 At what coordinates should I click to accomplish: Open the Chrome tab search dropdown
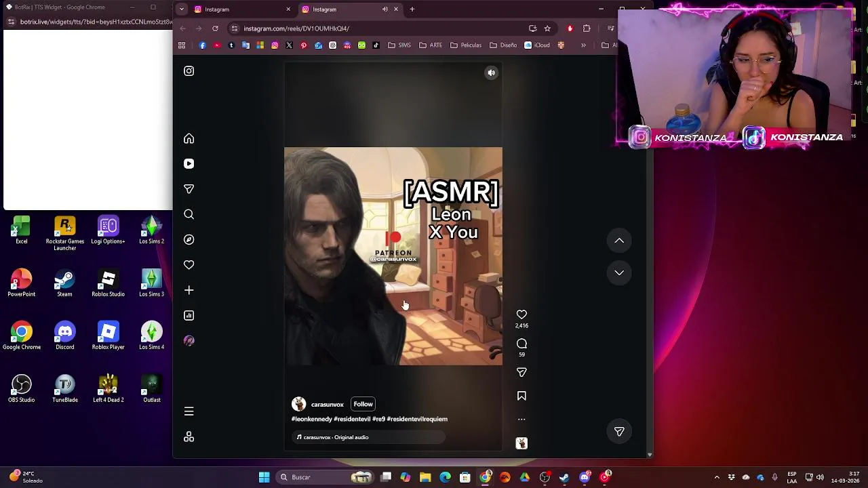[x=182, y=9]
